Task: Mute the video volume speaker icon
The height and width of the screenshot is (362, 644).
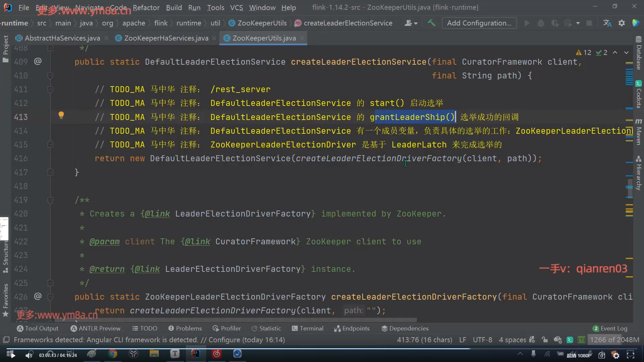Action: tap(29, 355)
